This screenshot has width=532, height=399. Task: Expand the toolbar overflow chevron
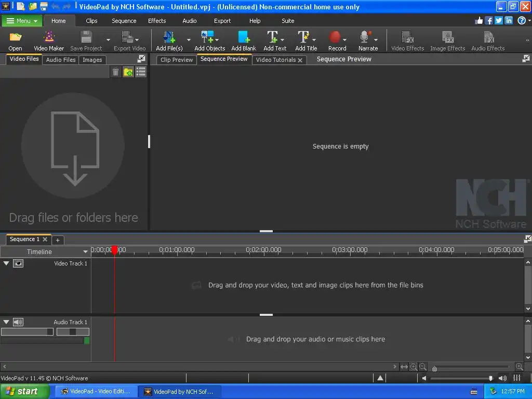[527, 40]
